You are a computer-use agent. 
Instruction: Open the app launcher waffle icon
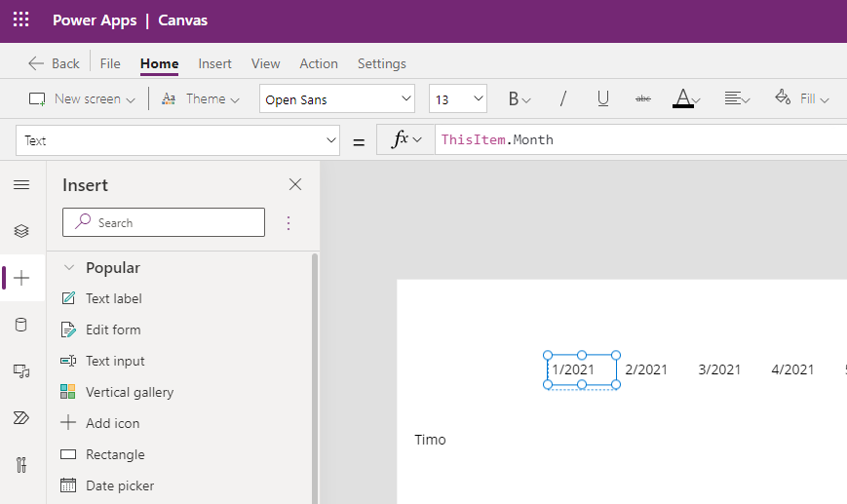(20, 20)
